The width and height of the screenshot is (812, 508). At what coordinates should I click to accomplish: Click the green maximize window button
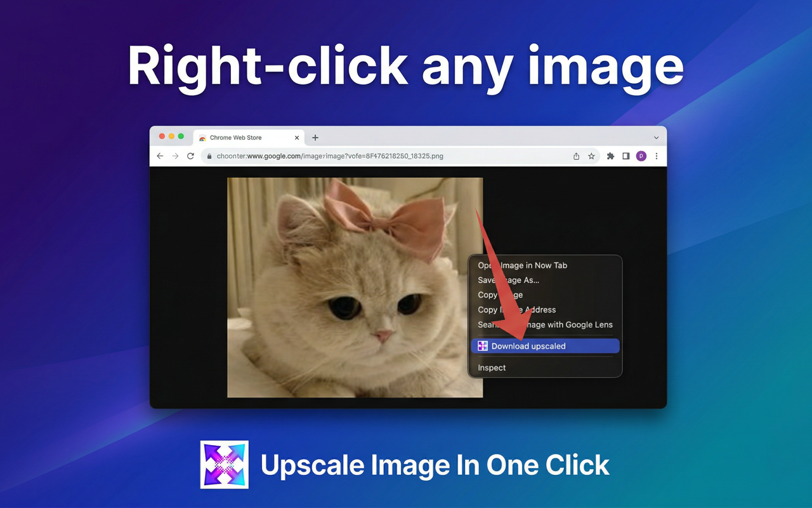(x=181, y=137)
